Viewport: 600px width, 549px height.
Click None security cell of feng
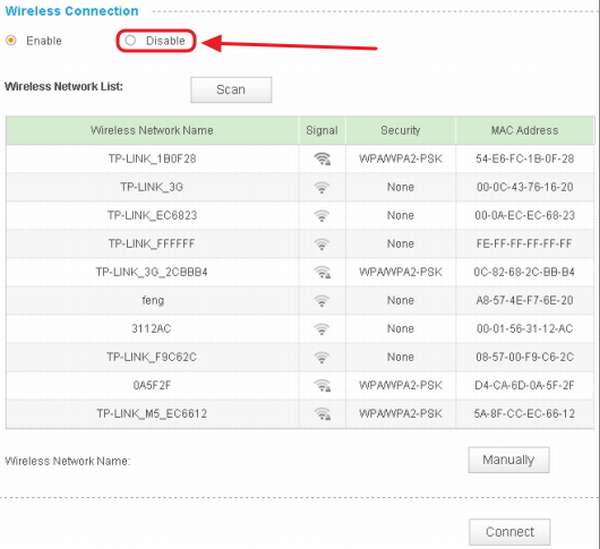pos(401,300)
